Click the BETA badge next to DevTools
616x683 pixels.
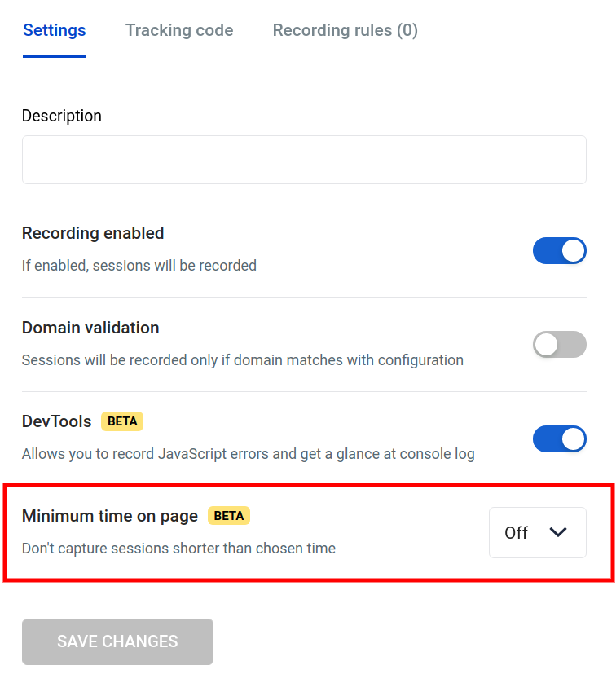[x=122, y=421]
